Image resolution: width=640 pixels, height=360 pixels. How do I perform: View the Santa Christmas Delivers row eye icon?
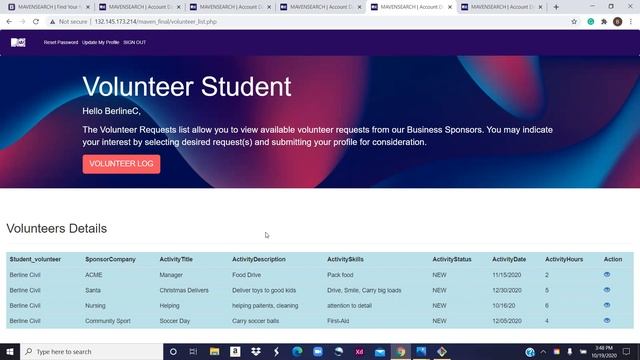coord(607,290)
